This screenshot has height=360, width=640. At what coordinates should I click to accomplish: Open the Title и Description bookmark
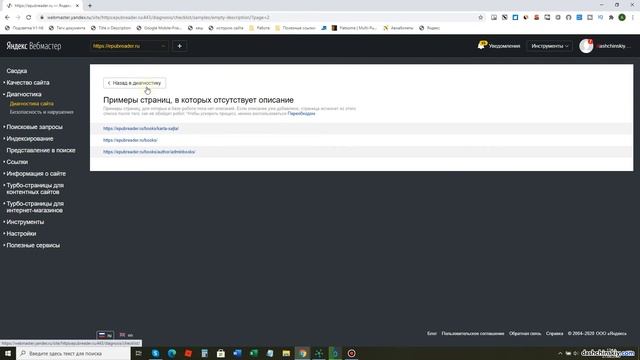point(111,28)
